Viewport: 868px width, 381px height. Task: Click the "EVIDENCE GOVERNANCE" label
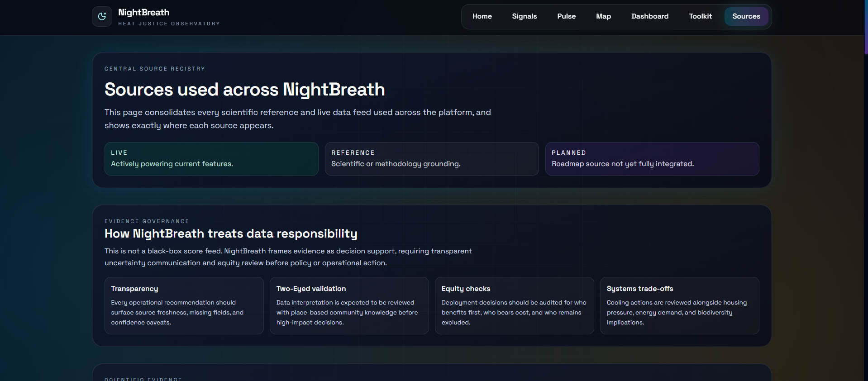coord(147,221)
